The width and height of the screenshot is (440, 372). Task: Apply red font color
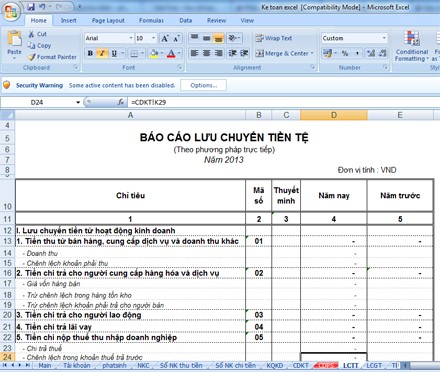click(171, 53)
